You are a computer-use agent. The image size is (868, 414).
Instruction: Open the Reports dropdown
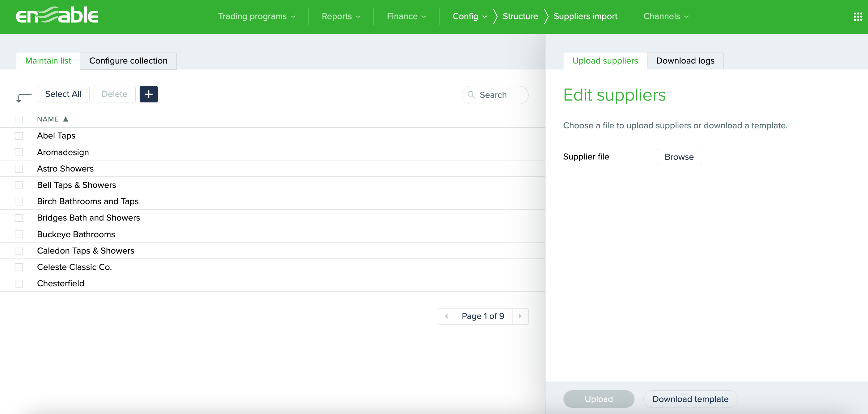341,16
